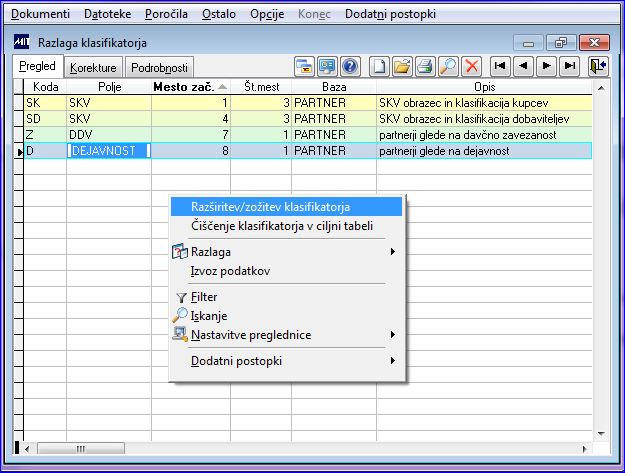625x473 pixels.
Task: Open the folder icon in toolbar
Action: click(402, 66)
